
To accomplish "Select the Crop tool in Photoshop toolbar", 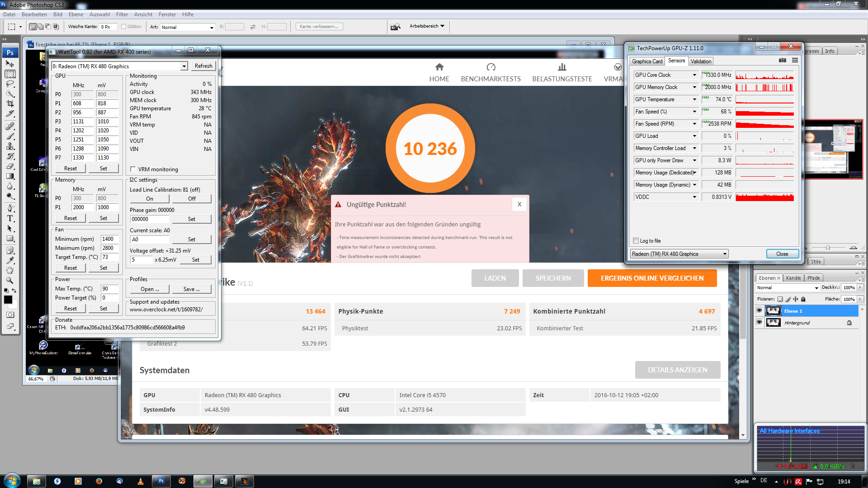I will [x=10, y=103].
